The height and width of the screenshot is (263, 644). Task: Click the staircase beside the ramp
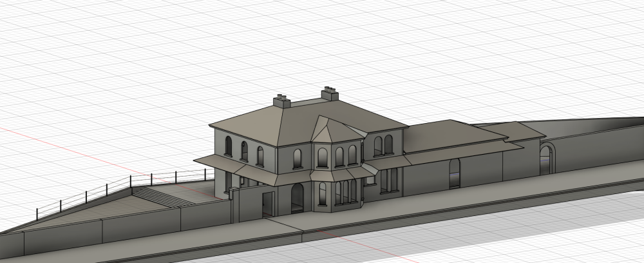point(164,197)
